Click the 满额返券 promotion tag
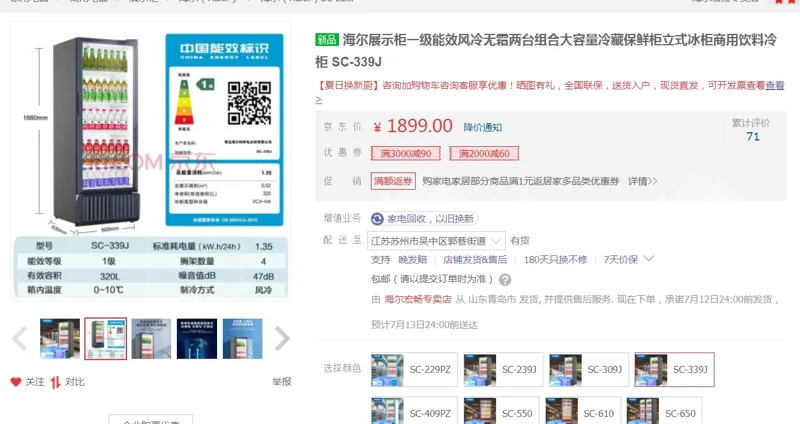This screenshot has width=800, height=424. tap(393, 181)
